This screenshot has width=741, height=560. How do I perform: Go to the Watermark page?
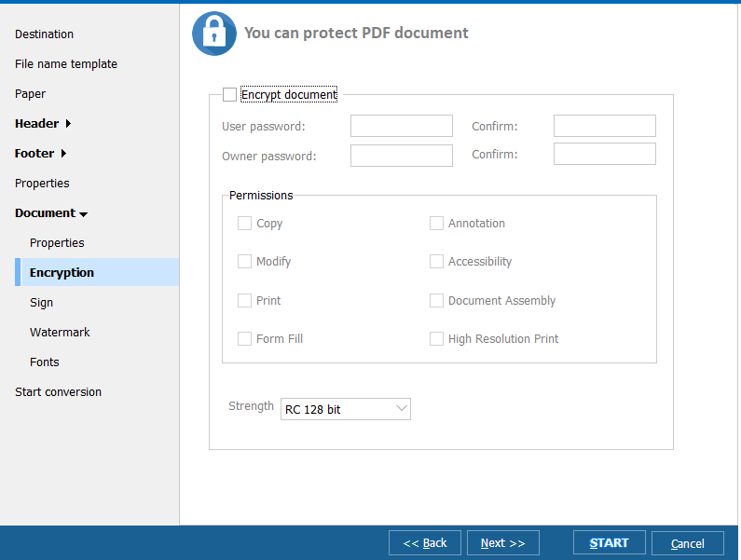60,333
